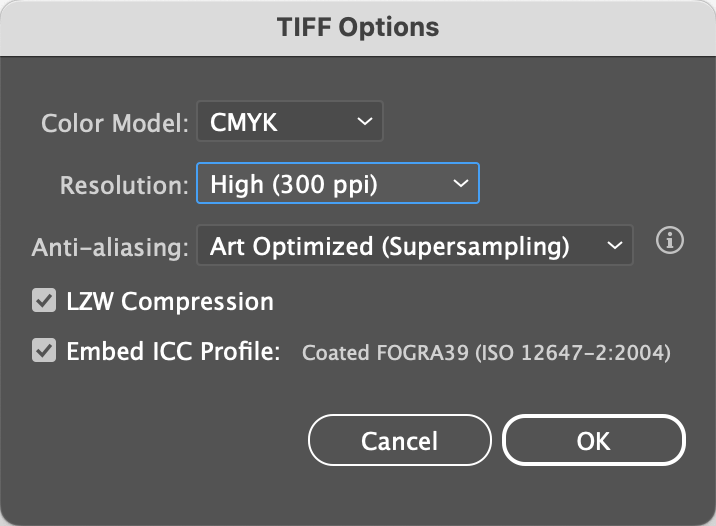This screenshot has width=716, height=526.
Task: Click the Anti-aliasing label
Action: [x=110, y=247]
